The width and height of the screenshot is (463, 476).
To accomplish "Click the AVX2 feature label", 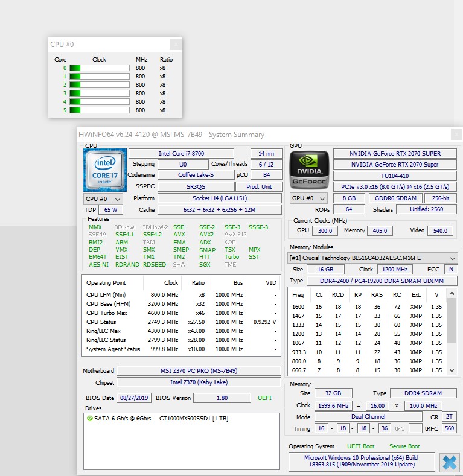I will point(206,235).
